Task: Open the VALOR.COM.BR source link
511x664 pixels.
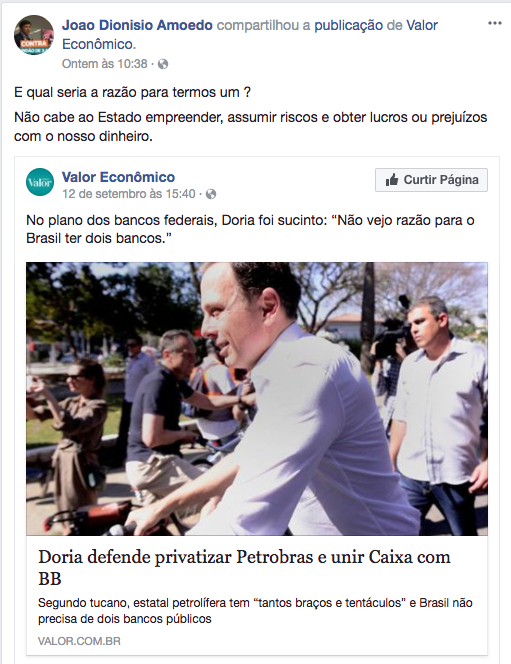Action: point(79,641)
